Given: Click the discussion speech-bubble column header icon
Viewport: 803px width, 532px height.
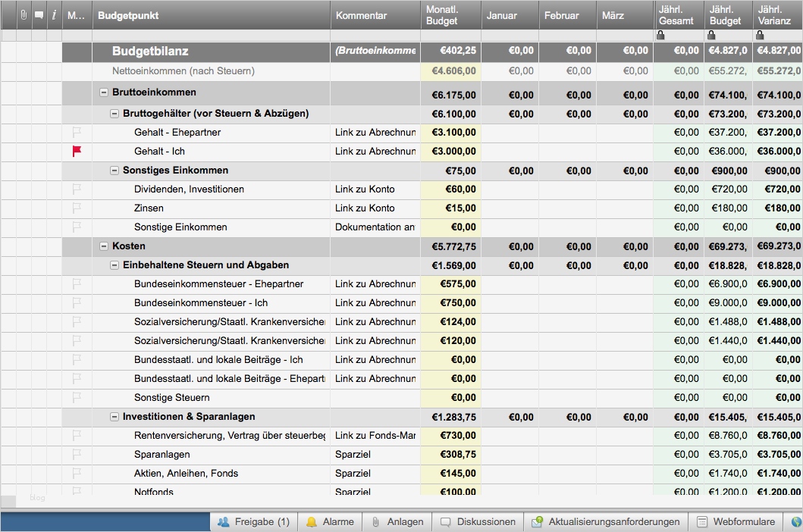Looking at the screenshot, I should [39, 15].
